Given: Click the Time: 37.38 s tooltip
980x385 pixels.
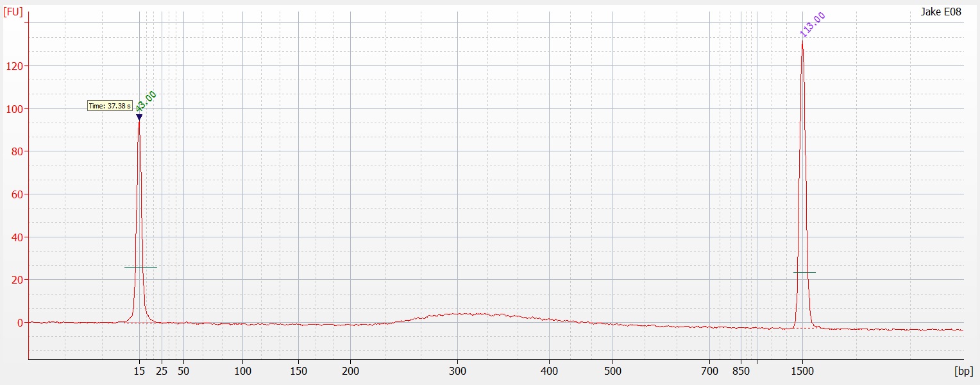Looking at the screenshot, I should (x=110, y=106).
